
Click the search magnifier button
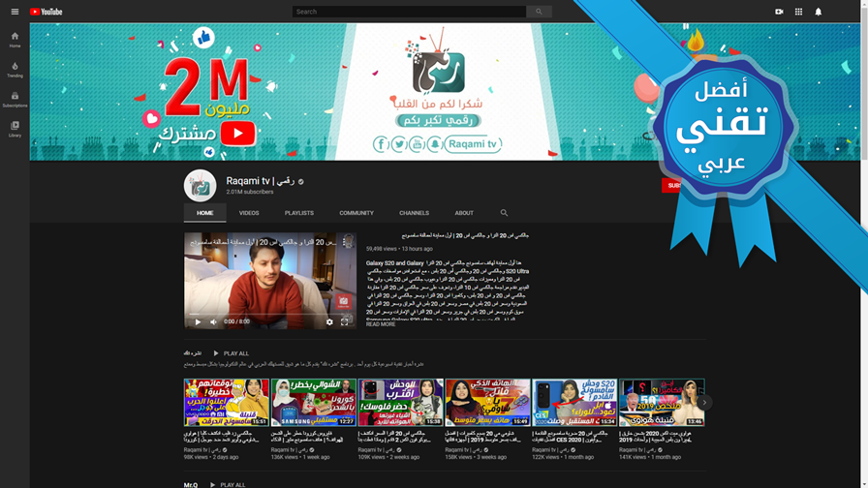pyautogui.click(x=539, y=12)
